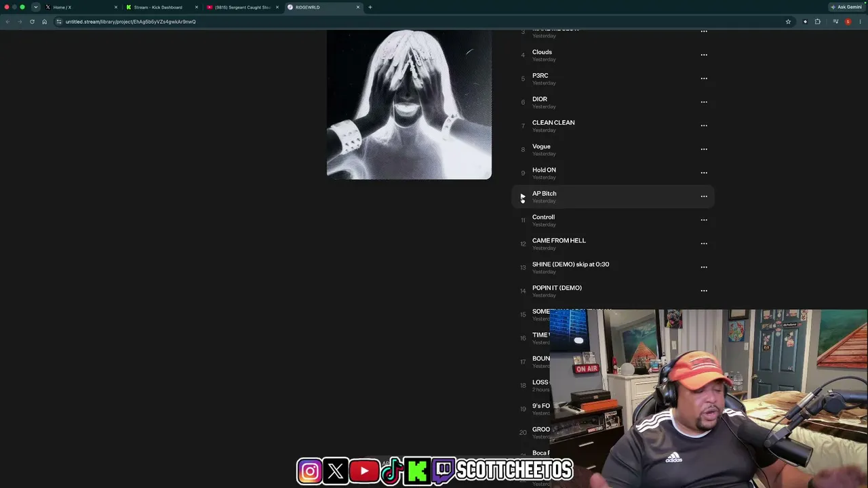Select the Vogue track title

(x=541, y=146)
